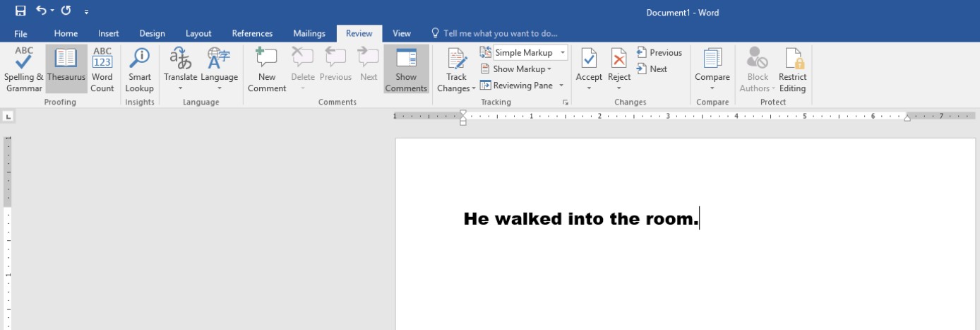Click the hanging indent marker on ruler
This screenshot has height=330, width=980.
point(463,119)
